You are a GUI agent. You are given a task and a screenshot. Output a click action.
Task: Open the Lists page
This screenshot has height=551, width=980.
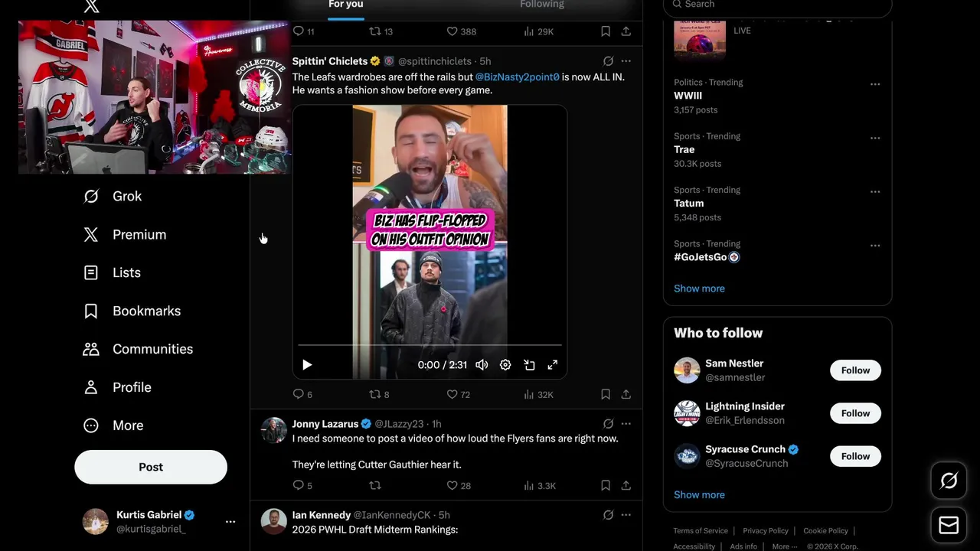click(112, 272)
